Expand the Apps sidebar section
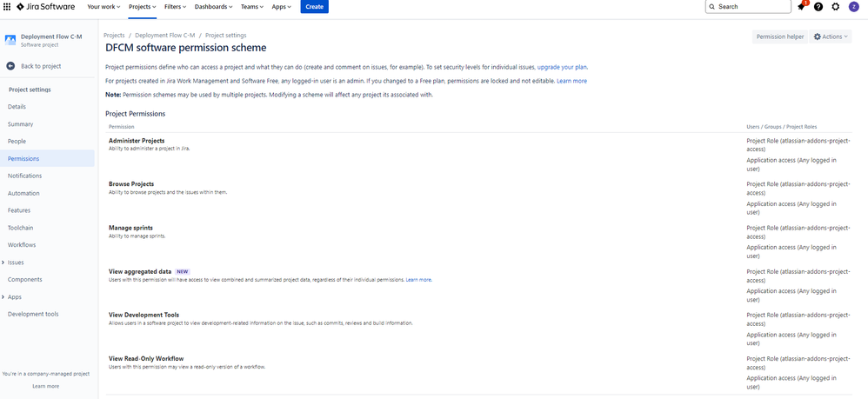 3,297
